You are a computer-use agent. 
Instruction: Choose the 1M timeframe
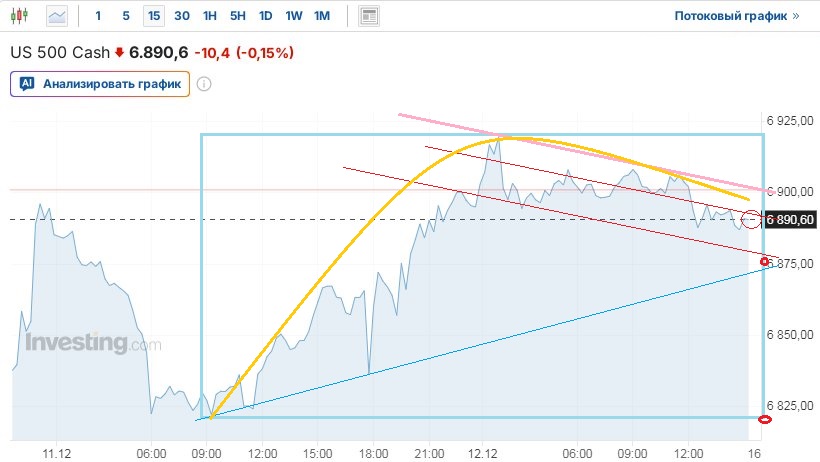click(x=321, y=16)
